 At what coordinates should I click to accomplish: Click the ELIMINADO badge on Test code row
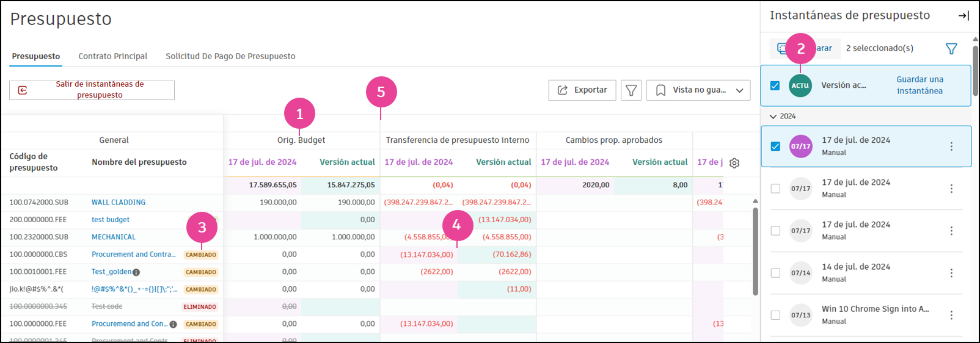coord(200,307)
